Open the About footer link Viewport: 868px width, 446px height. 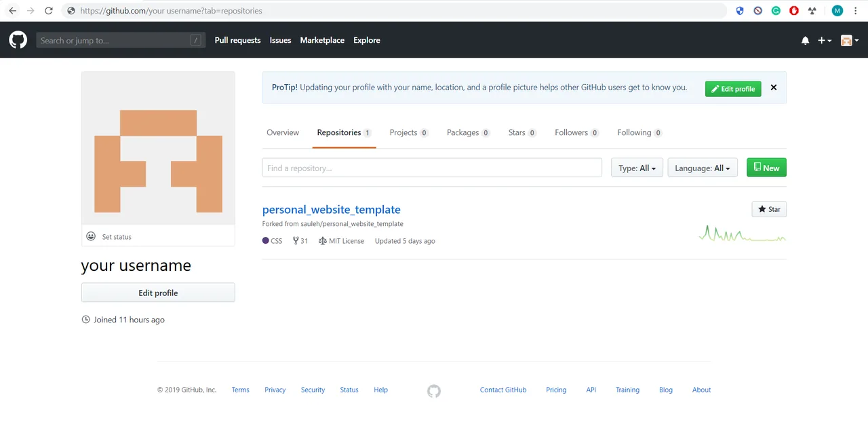coord(702,390)
